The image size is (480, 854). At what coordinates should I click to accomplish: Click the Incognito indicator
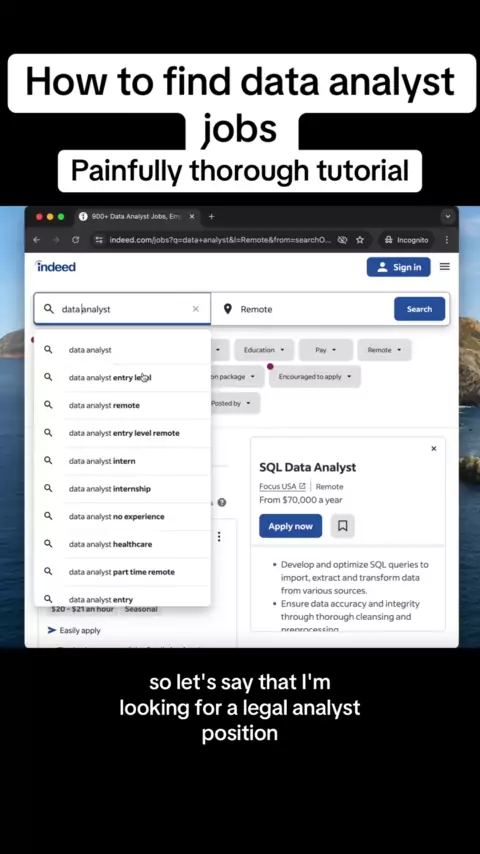pos(407,240)
